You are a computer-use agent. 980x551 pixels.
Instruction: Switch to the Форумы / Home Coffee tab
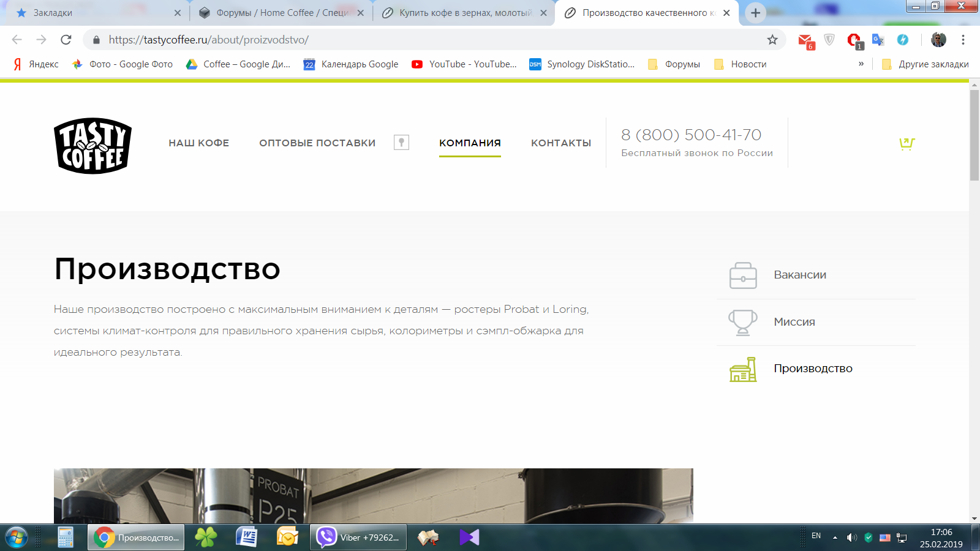pos(282,13)
